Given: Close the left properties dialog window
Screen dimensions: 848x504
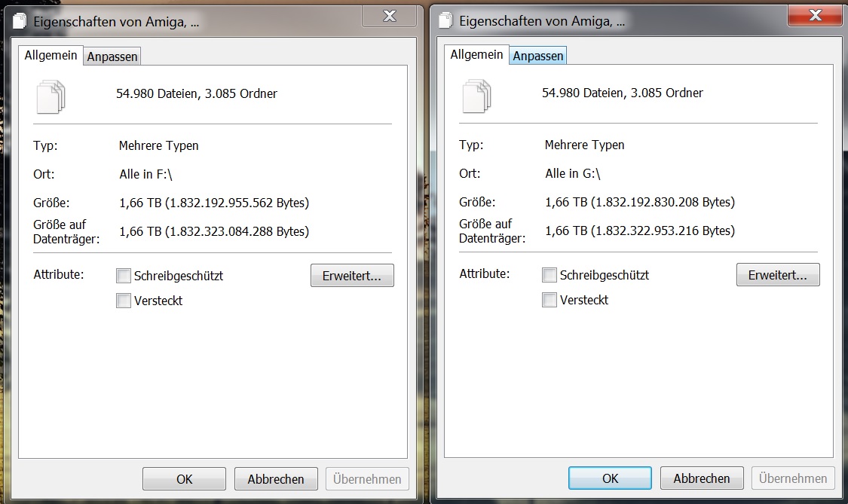Looking at the screenshot, I should point(390,17).
